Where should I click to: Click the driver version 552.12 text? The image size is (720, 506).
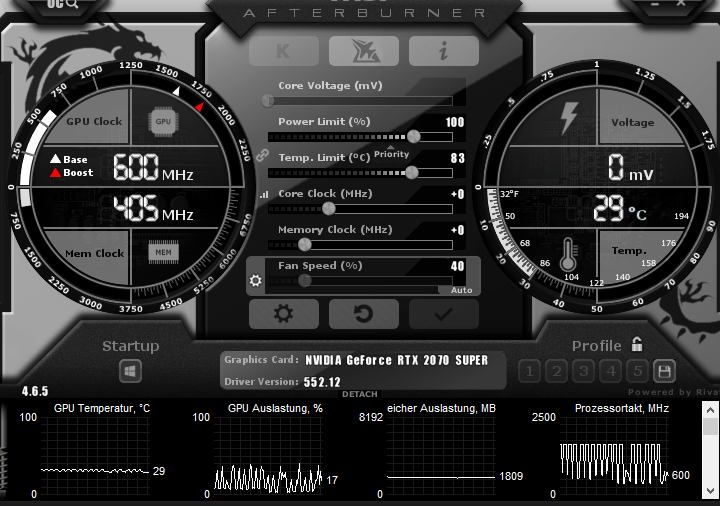coord(322,382)
